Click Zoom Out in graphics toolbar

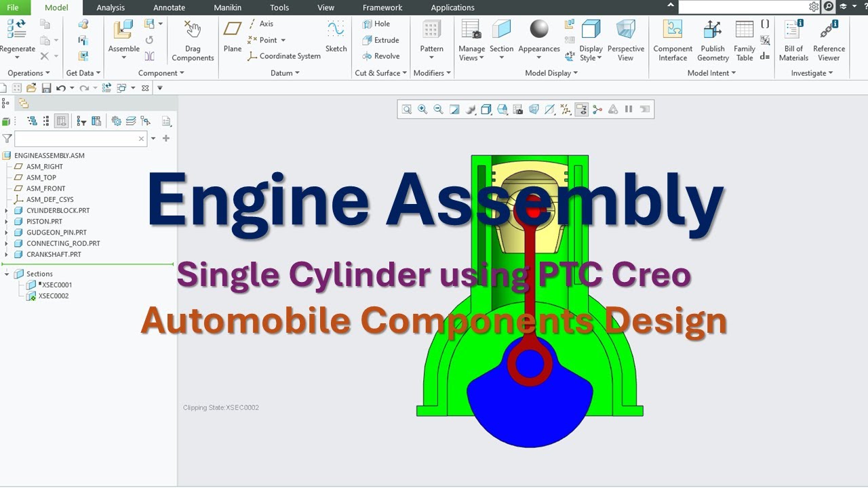(x=438, y=109)
